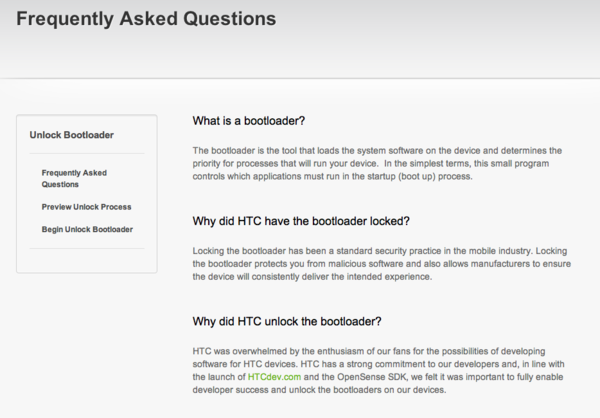Open the Frequently Asked Questions sidebar link
This screenshot has width=600, height=418.
[x=66, y=178]
